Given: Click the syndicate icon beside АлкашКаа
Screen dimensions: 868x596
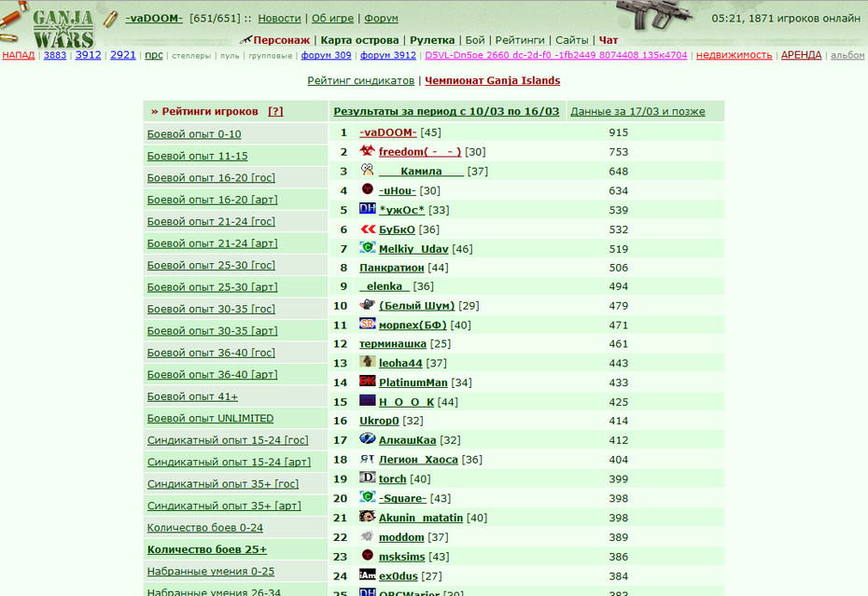Looking at the screenshot, I should pyautogui.click(x=367, y=438).
